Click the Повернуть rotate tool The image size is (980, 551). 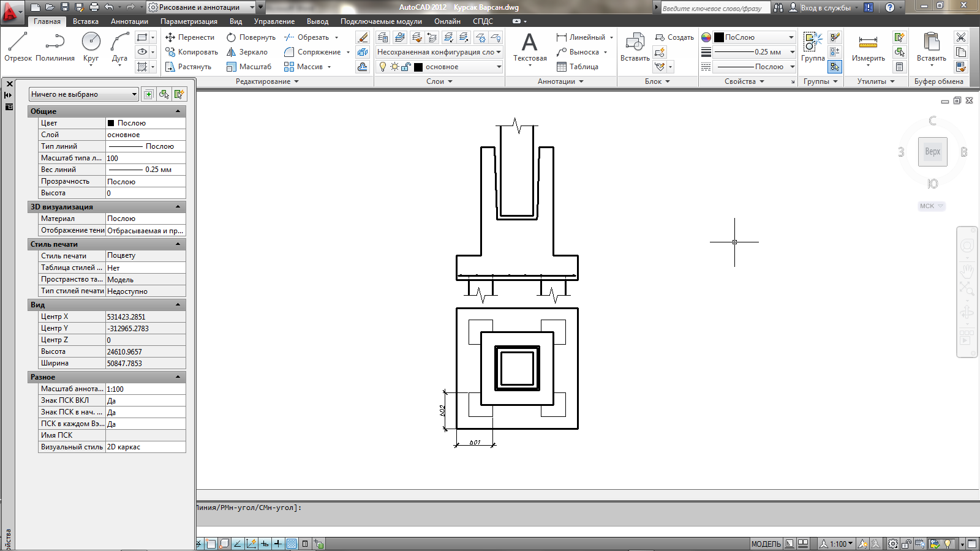tap(251, 37)
